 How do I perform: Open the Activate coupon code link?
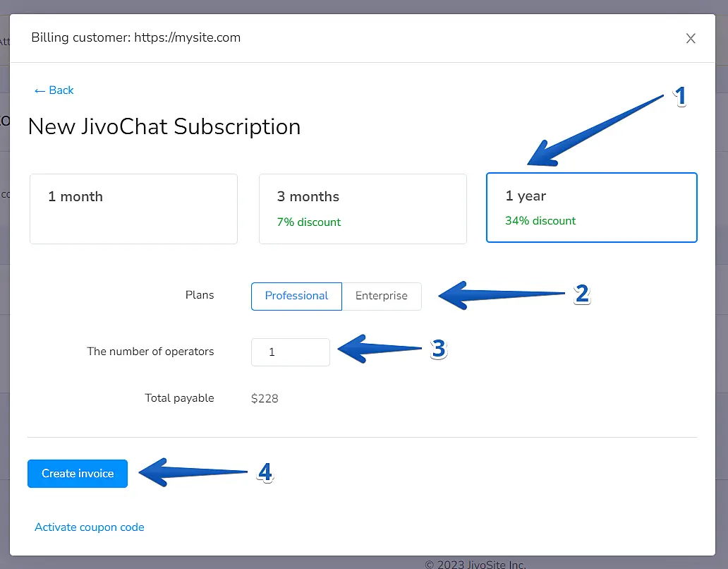[x=90, y=527]
